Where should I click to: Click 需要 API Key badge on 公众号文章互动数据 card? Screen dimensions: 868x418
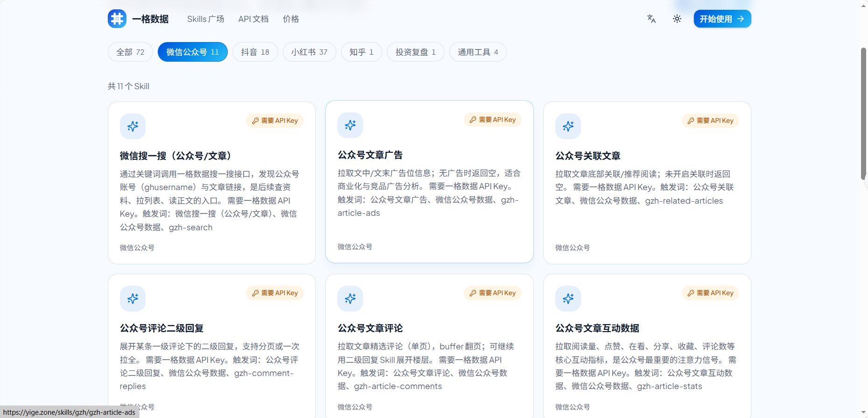[710, 293]
